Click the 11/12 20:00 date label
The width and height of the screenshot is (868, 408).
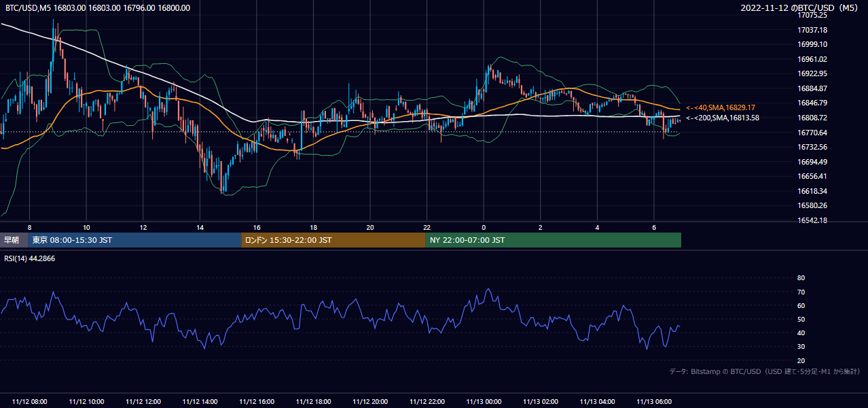tap(370, 402)
